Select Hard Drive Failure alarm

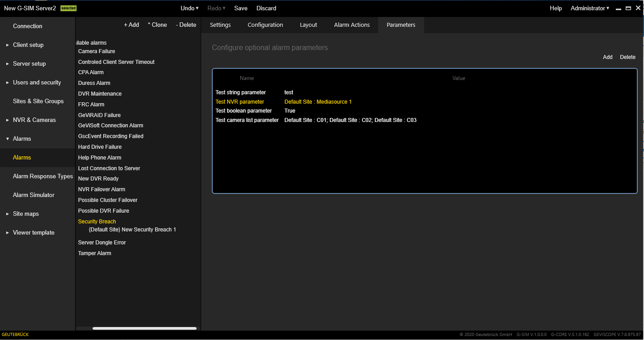pos(100,147)
